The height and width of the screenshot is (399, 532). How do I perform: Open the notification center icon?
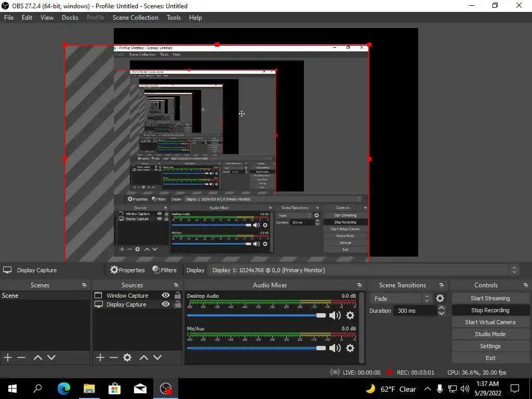pos(515,389)
